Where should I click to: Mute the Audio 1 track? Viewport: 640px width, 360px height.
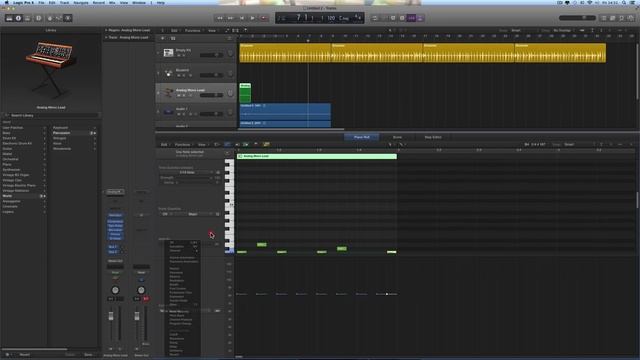[178, 114]
